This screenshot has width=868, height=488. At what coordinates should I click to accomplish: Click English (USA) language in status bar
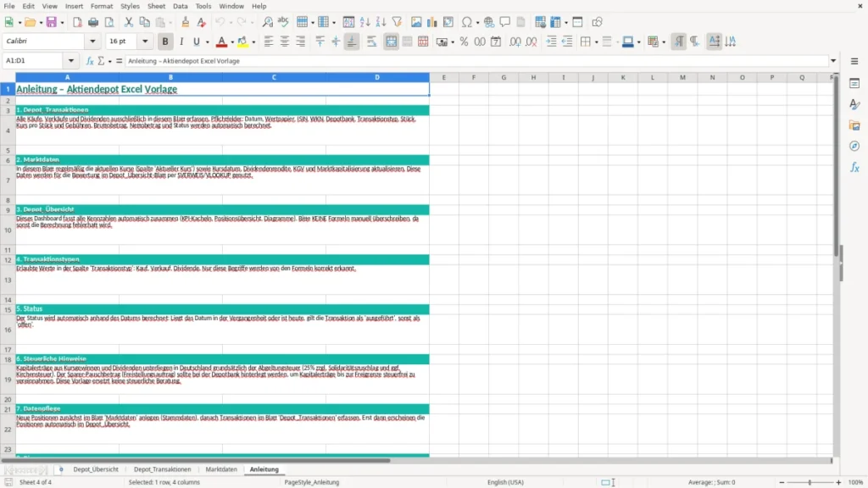[505, 482]
